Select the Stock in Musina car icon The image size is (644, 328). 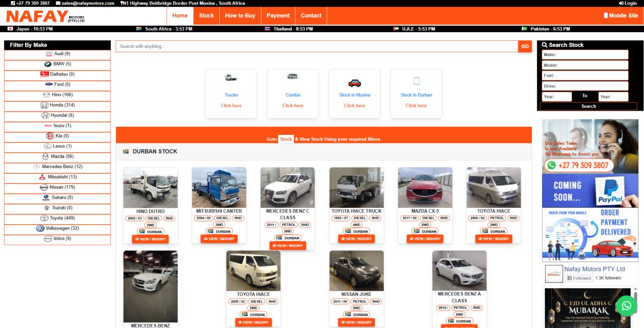tap(354, 83)
